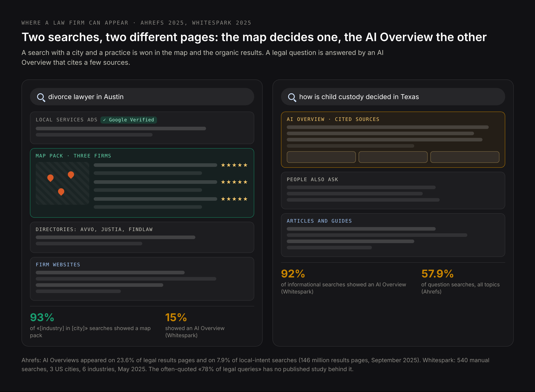Click the first firm's five-star rating
Image resolution: width=535 pixels, height=392 pixels.
coord(234,165)
